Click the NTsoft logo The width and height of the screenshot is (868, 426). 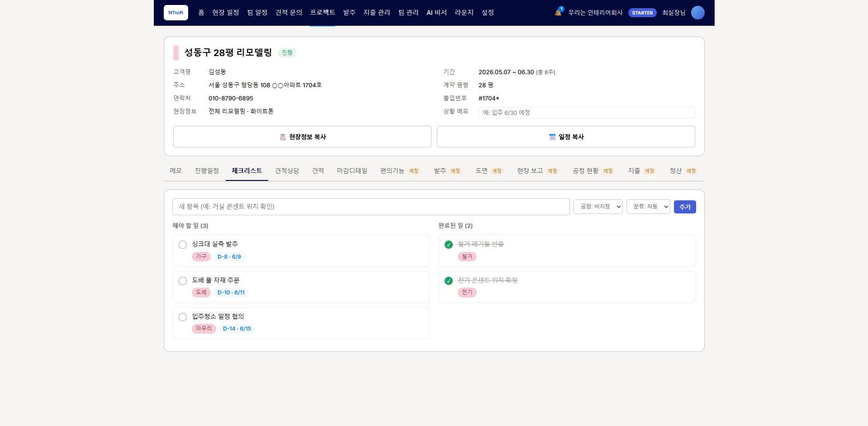(176, 13)
